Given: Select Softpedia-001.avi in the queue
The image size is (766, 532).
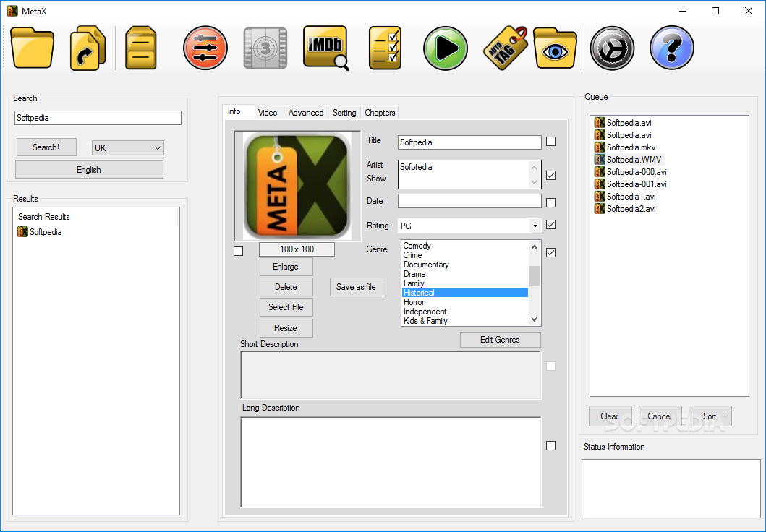Looking at the screenshot, I should click(x=636, y=184).
